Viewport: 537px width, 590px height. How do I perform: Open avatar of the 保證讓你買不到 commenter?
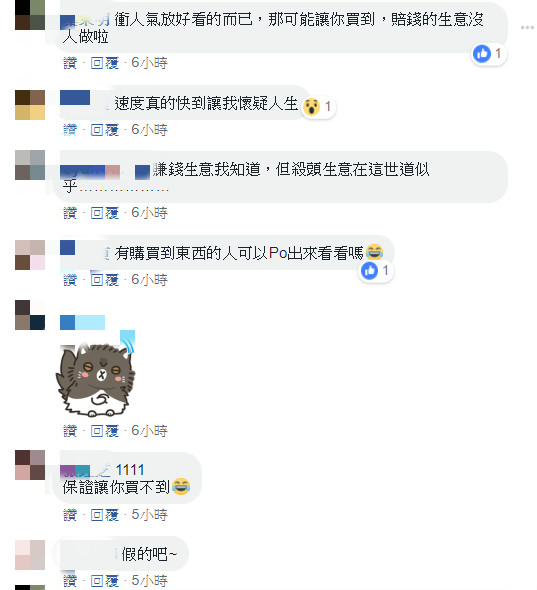[30, 465]
